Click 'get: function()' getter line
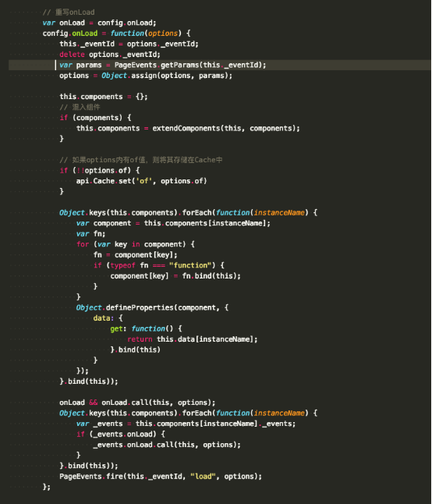The width and height of the screenshot is (432, 504). pyautogui.click(x=146, y=328)
